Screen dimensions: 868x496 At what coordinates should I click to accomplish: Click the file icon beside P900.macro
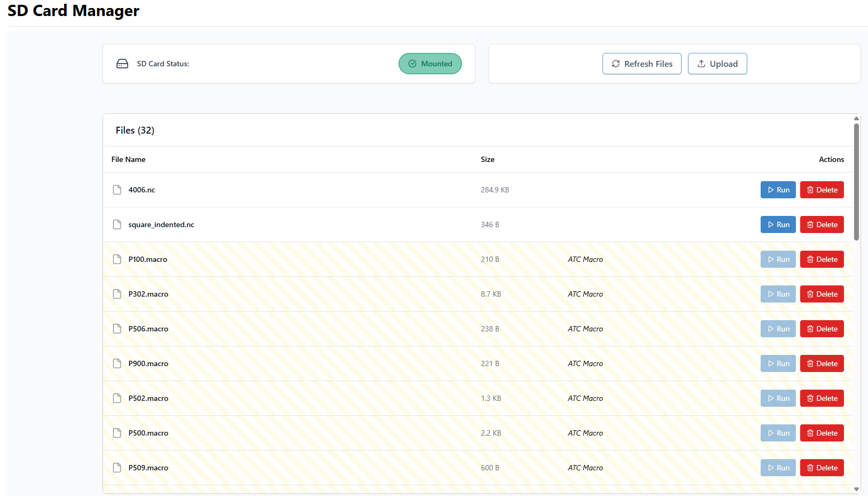pyautogui.click(x=117, y=363)
